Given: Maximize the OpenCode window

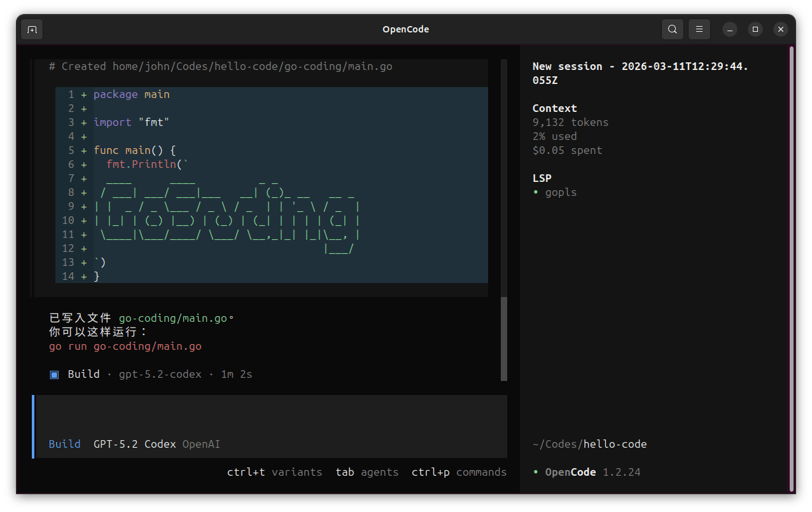Looking at the screenshot, I should tap(755, 29).
